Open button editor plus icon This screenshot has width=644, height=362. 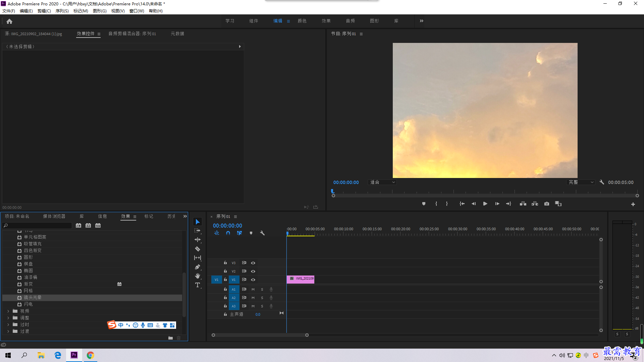click(x=633, y=204)
